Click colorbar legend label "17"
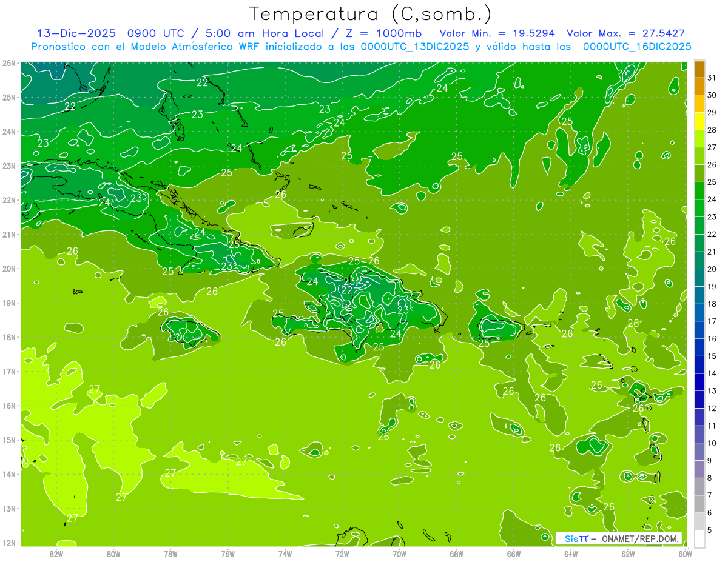 coord(712,321)
